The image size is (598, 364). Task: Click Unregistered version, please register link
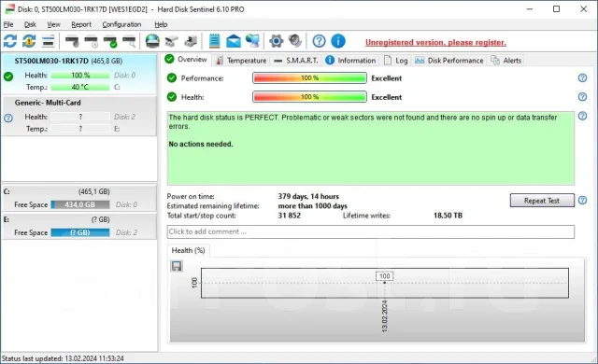435,43
